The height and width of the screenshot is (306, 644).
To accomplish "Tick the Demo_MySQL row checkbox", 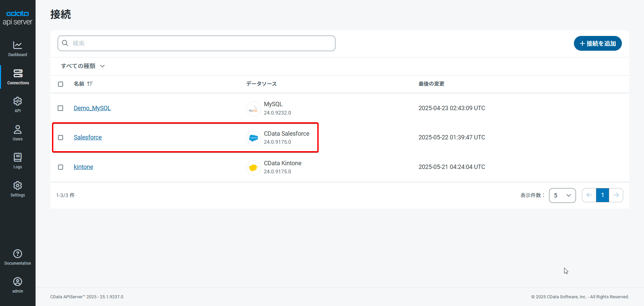I will [60, 108].
